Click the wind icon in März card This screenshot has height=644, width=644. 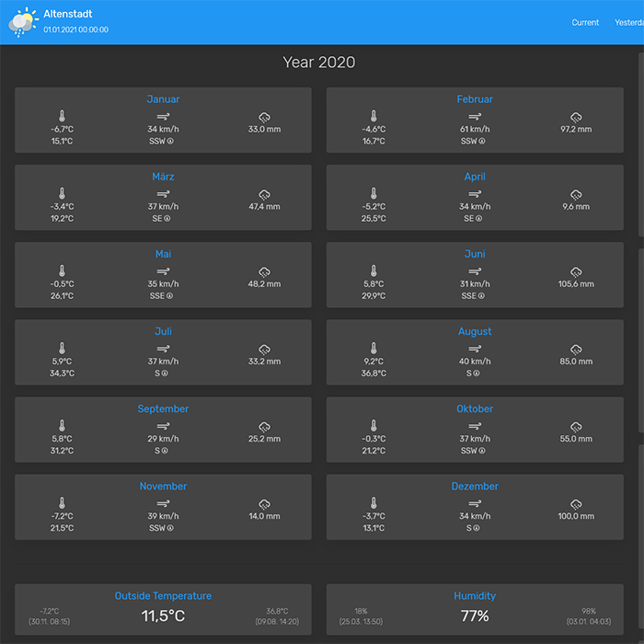tap(163, 194)
